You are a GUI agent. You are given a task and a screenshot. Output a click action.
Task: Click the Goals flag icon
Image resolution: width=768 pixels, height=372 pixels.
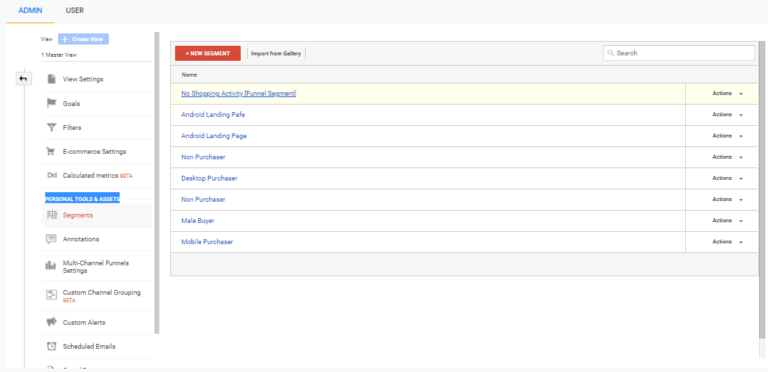click(51, 103)
